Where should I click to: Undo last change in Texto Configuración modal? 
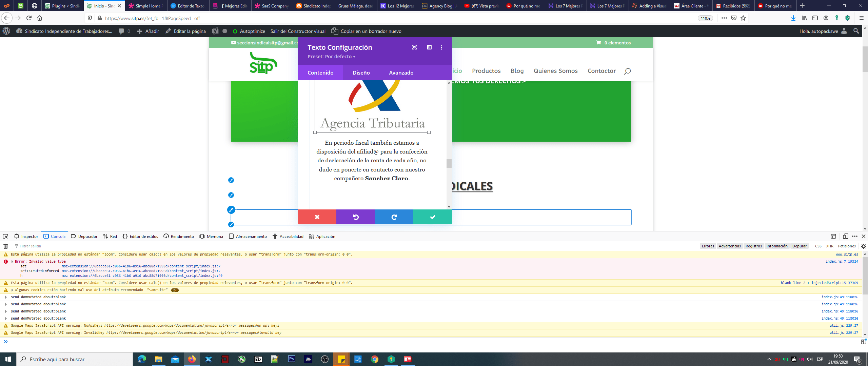pos(356,217)
